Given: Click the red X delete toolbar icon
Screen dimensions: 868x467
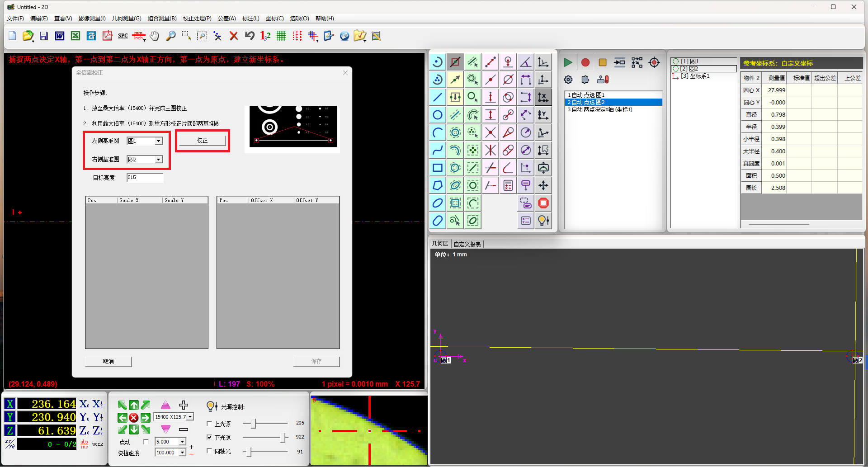Looking at the screenshot, I should point(234,36).
